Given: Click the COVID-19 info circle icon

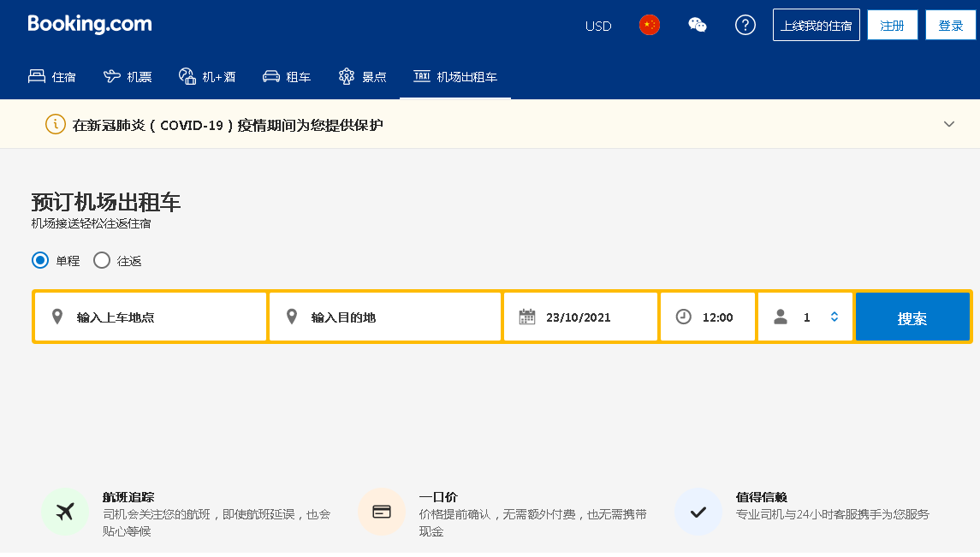Looking at the screenshot, I should pyautogui.click(x=56, y=124).
